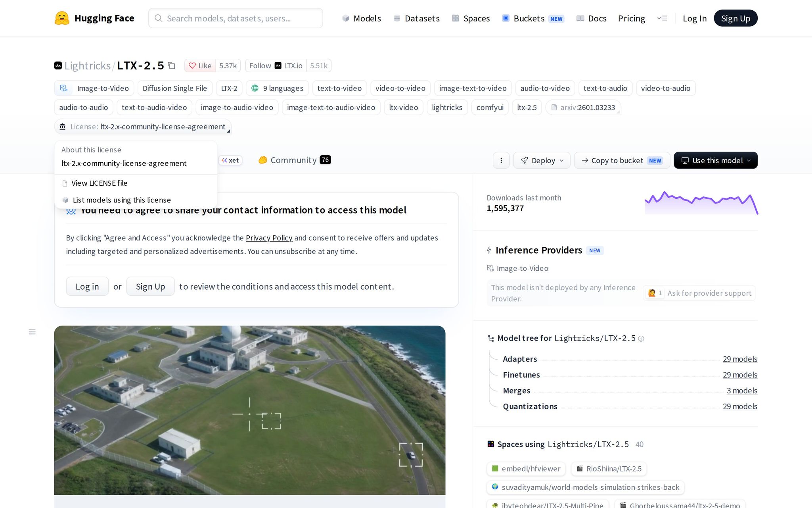Click the Image-to-Video label under Inference Providers
Screen dimensions: 812x508
pyautogui.click(x=518, y=268)
